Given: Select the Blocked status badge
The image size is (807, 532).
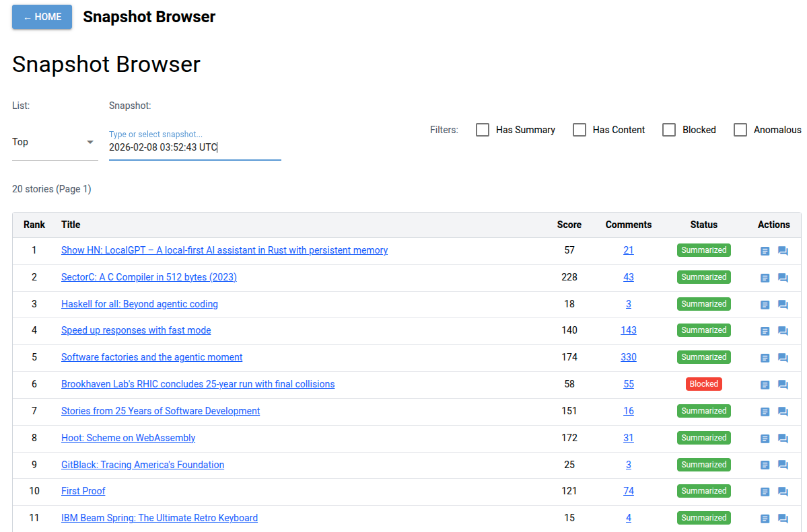Looking at the screenshot, I should point(703,384).
